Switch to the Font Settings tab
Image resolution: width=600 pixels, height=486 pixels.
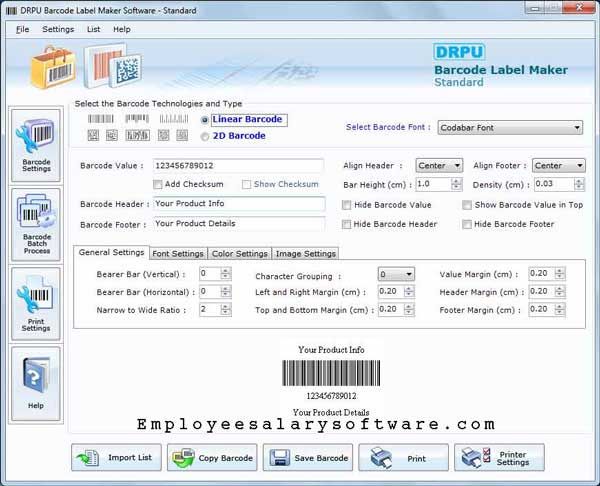178,254
